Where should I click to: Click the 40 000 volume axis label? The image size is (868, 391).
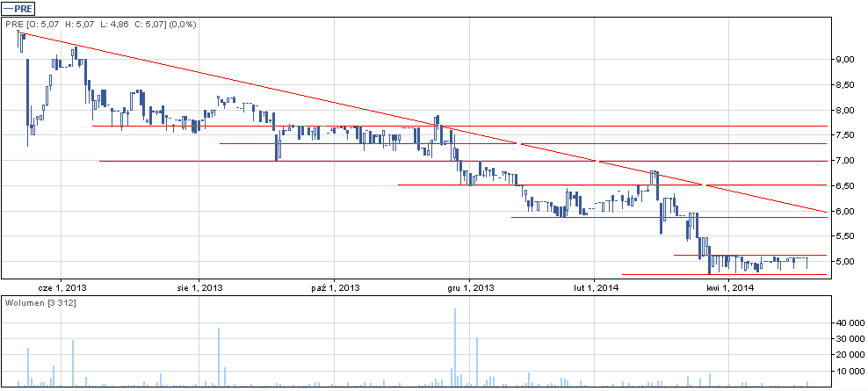(849, 322)
